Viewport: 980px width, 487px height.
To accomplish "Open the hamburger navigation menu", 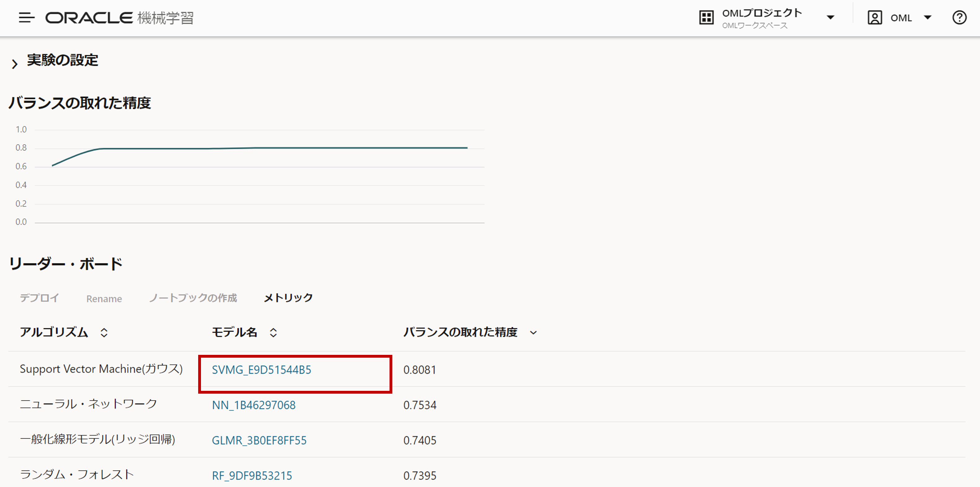I will (x=26, y=17).
